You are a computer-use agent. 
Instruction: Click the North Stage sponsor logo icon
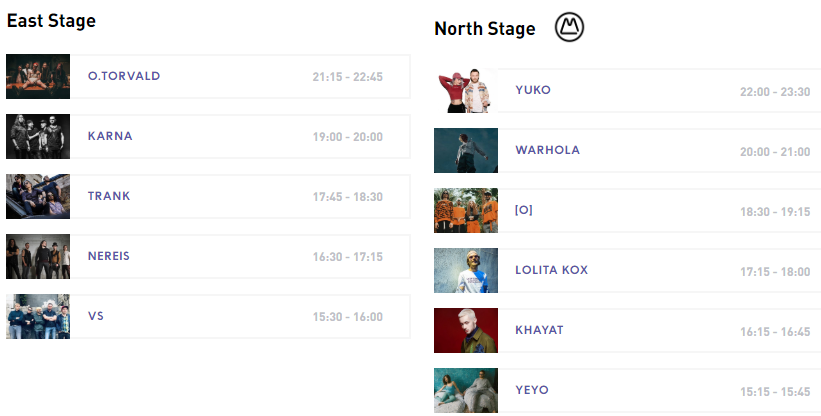pyautogui.click(x=569, y=28)
